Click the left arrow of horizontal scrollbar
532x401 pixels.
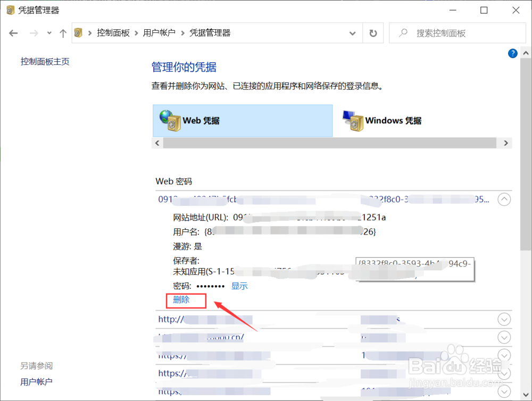pos(157,143)
